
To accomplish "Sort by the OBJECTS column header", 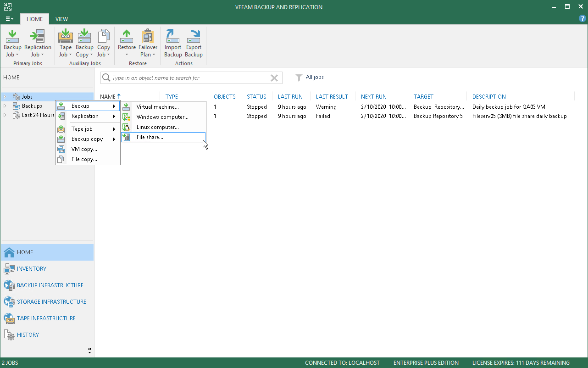I will [225, 97].
